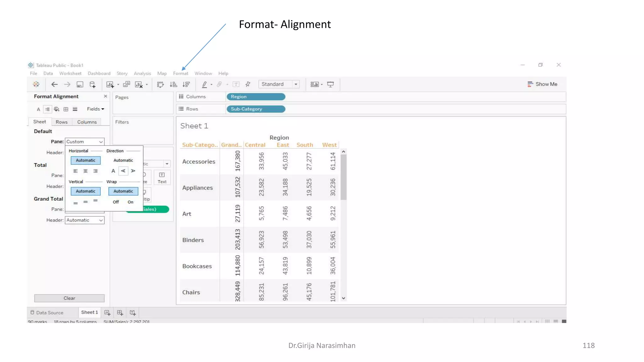Switch to the Columns format tab
This screenshot has width=644, height=362.
coord(87,122)
